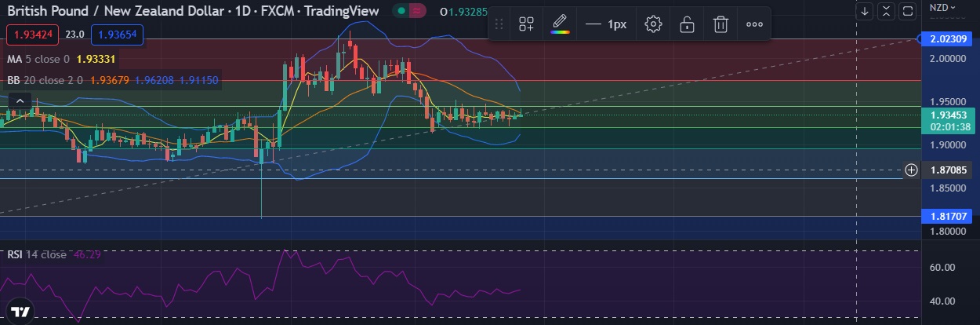Click the countdown timer 02:01:38
The image size is (980, 325).
[x=951, y=126]
